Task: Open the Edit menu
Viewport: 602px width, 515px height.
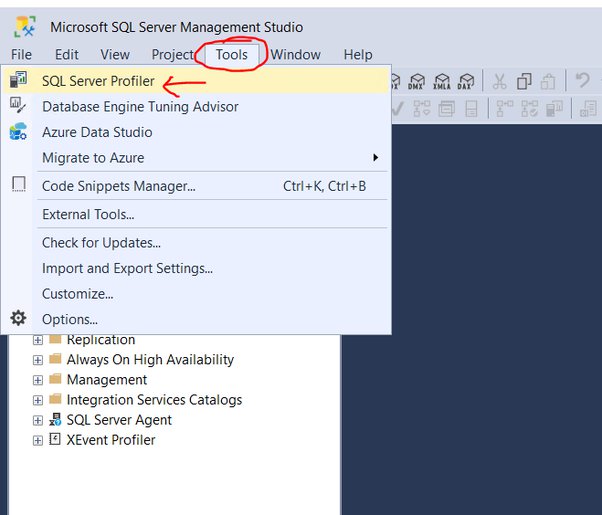Action: pos(67,55)
